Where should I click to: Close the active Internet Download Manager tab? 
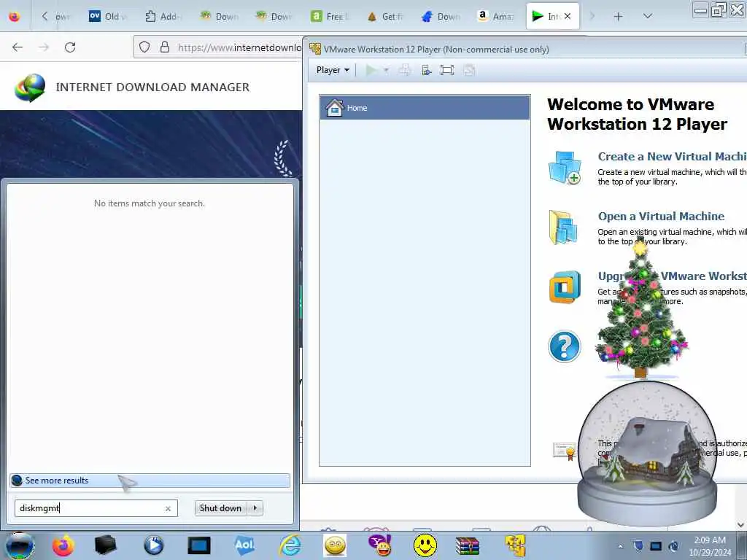point(568,16)
